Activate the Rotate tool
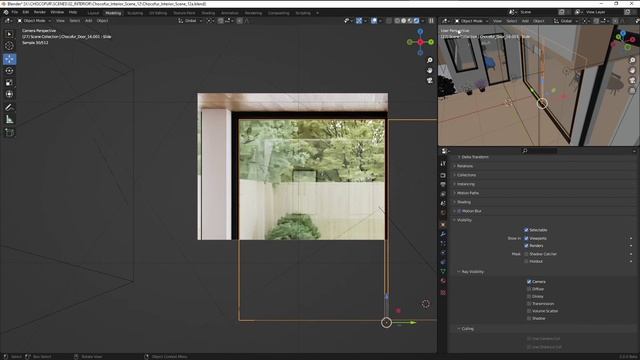640x360 pixels. (x=9, y=71)
